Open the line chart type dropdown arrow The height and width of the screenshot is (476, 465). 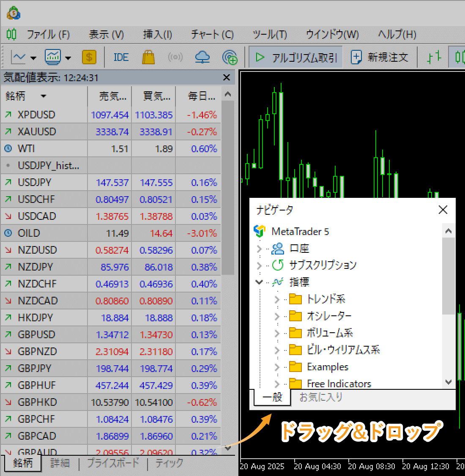pos(33,58)
